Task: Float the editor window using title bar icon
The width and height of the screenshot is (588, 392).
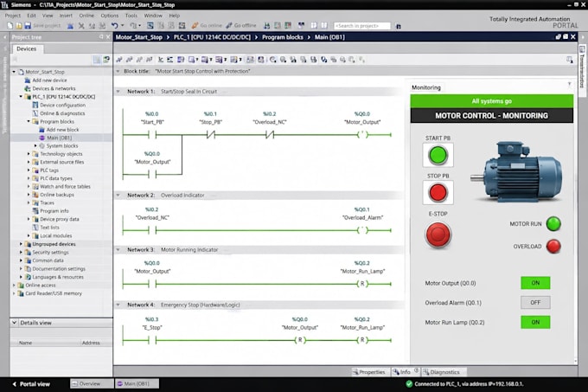Action: tap(558, 36)
